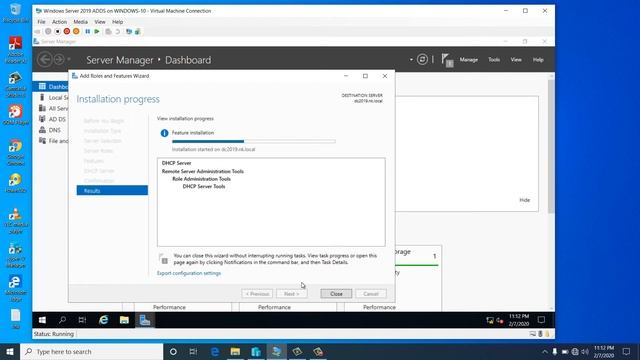Launch Internet Explorer from the guest taskbar
The width and height of the screenshot is (640, 360).
click(x=104, y=320)
